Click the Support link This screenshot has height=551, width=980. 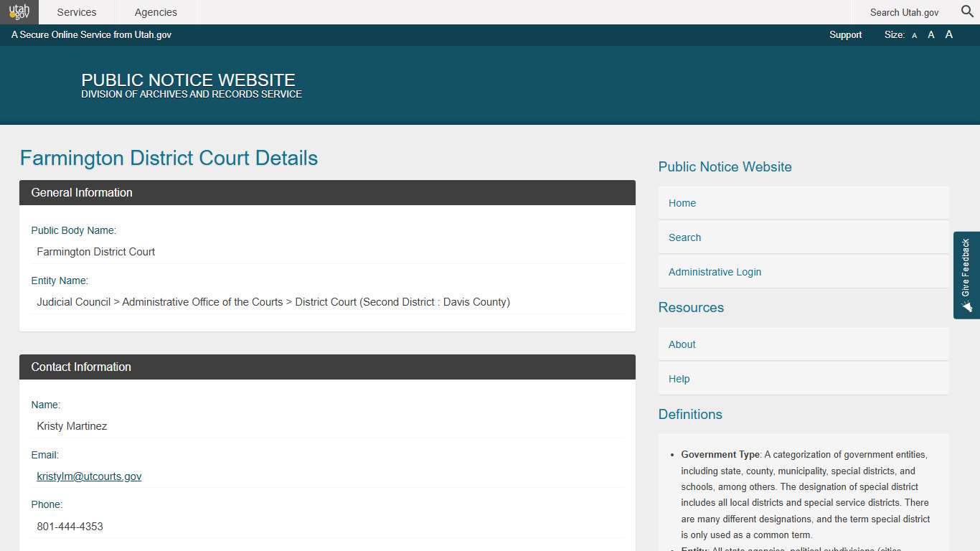click(x=845, y=34)
